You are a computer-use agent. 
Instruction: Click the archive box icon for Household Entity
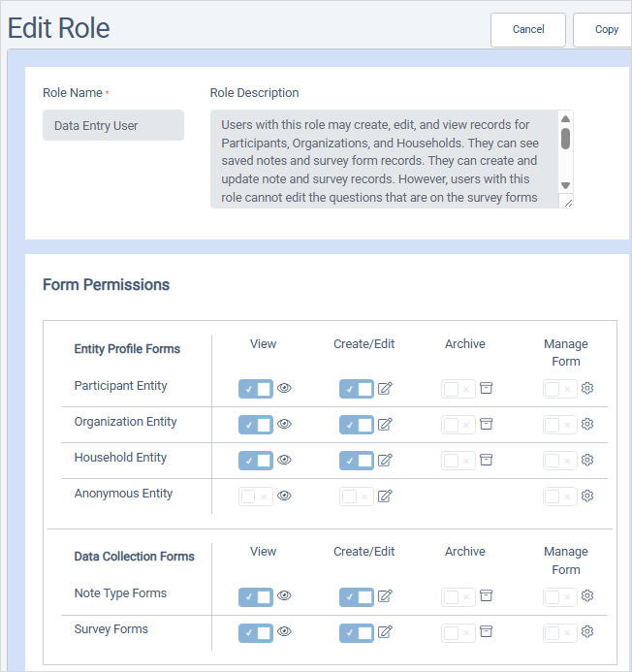tap(487, 461)
